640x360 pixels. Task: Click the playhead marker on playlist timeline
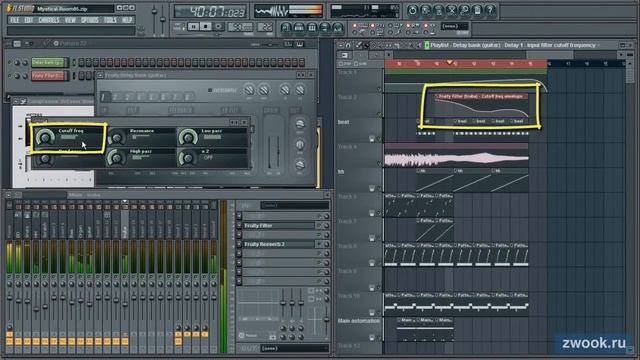click(449, 62)
